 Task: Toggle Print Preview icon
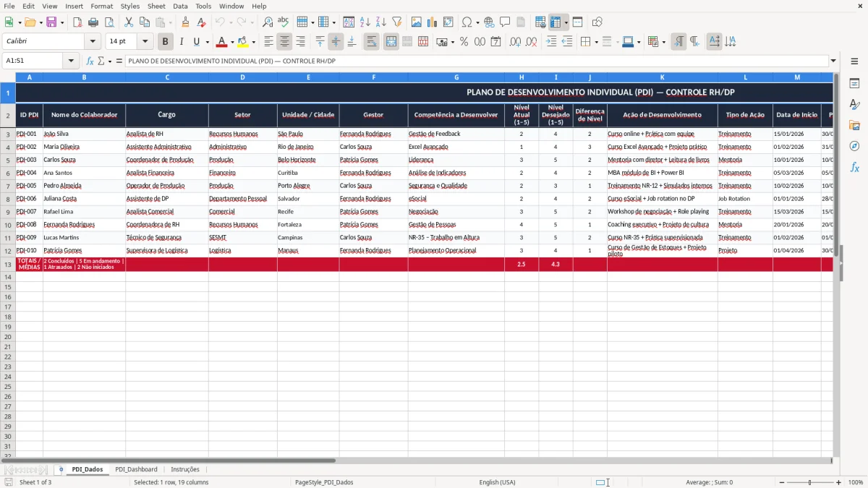(109, 22)
